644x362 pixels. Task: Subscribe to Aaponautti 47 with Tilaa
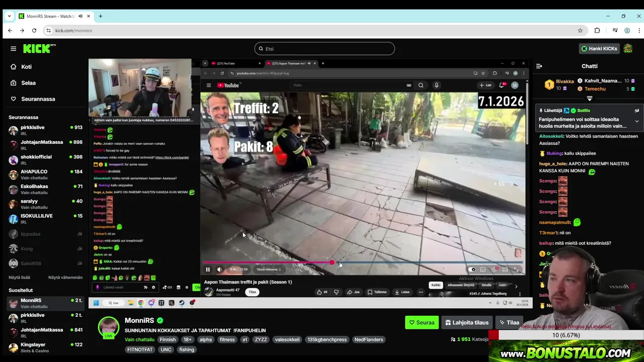[252, 292]
